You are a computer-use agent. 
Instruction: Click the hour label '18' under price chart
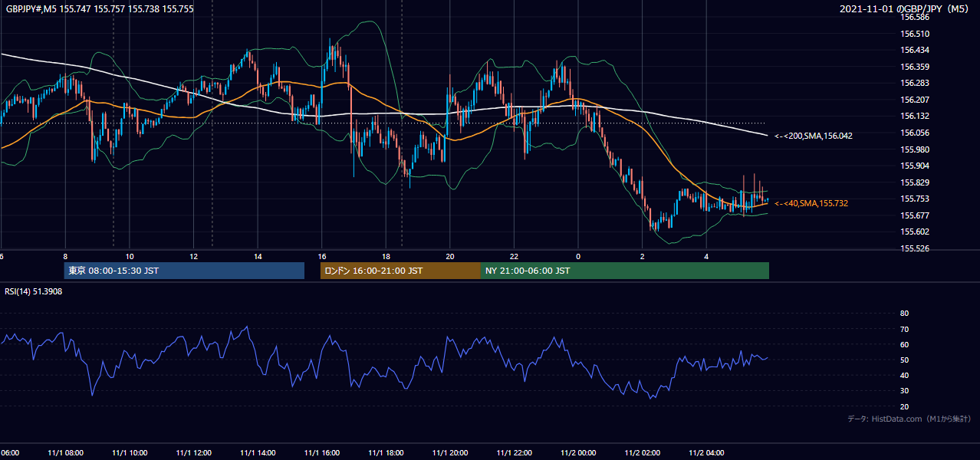386,256
